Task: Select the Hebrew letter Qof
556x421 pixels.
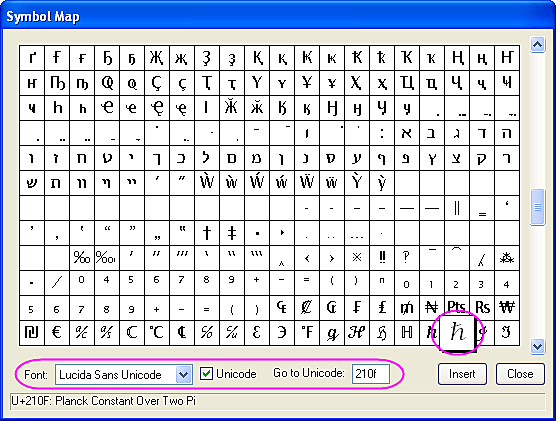Action: (482, 158)
